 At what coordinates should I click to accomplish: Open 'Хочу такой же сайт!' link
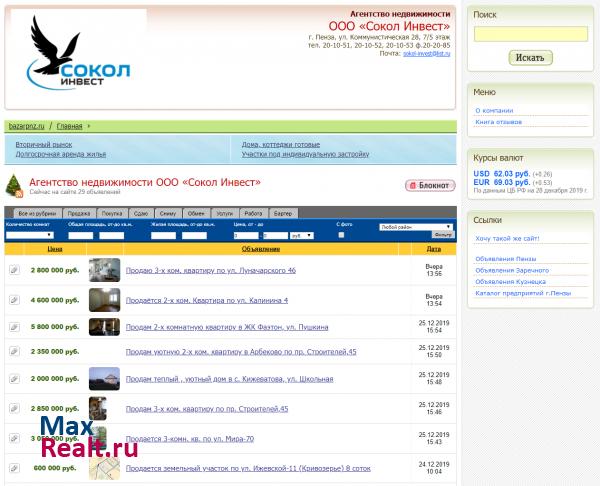tap(507, 238)
